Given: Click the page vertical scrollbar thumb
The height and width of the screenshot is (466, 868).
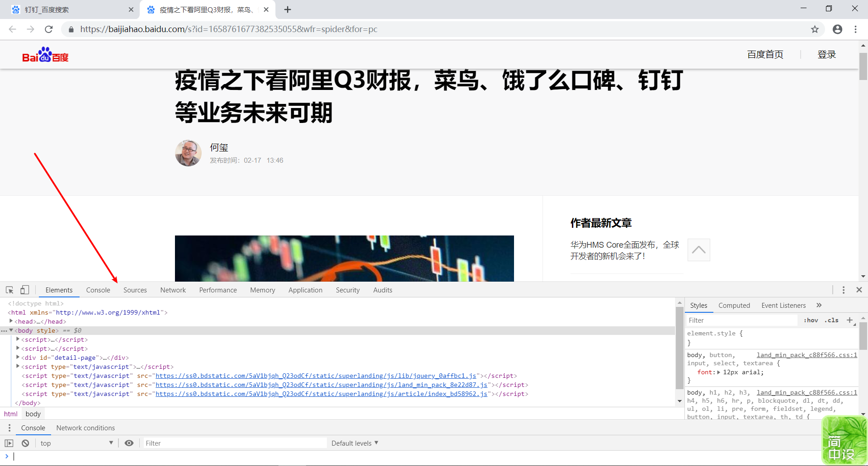Looking at the screenshot, I should pyautogui.click(x=863, y=66).
